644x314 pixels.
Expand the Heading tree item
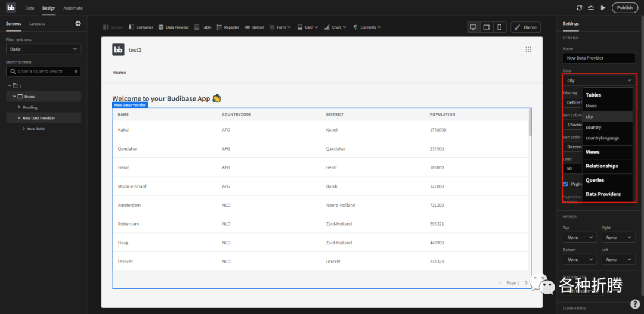click(x=19, y=107)
